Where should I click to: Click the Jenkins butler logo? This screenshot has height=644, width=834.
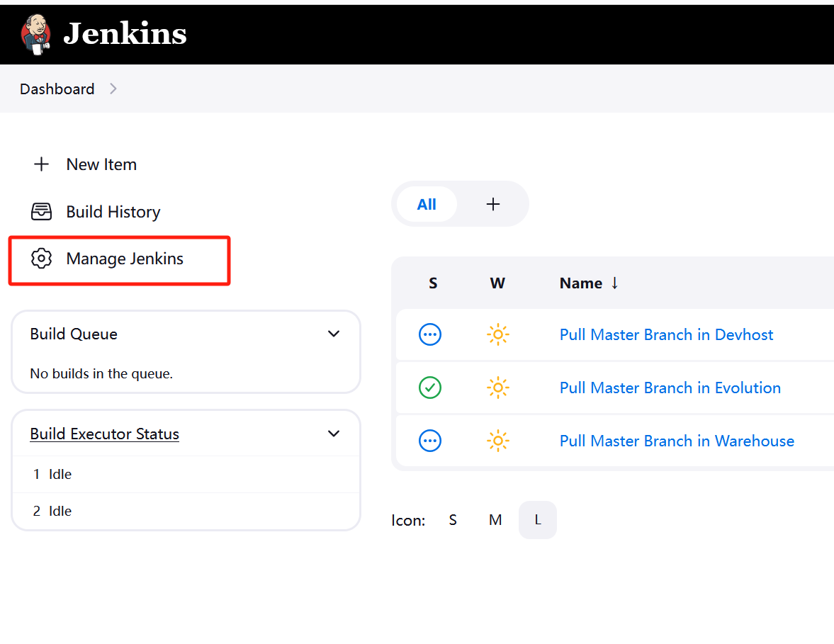tap(35, 35)
